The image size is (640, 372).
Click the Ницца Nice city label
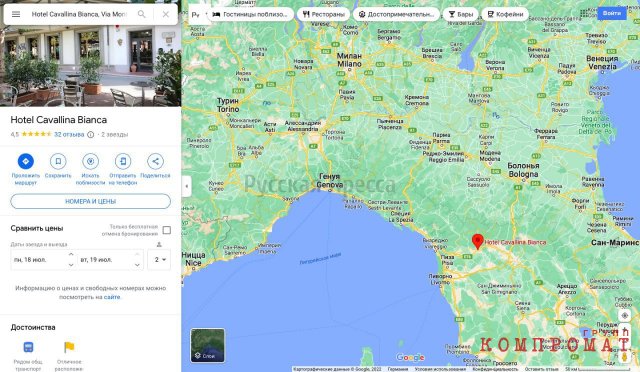coord(193,259)
